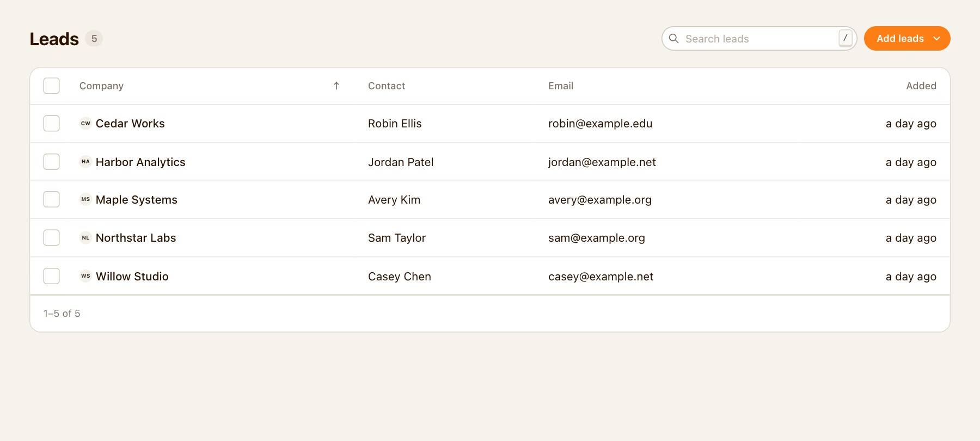This screenshot has height=441, width=980.
Task: Click the HA avatar for Harbor Analytics
Action: pos(85,162)
